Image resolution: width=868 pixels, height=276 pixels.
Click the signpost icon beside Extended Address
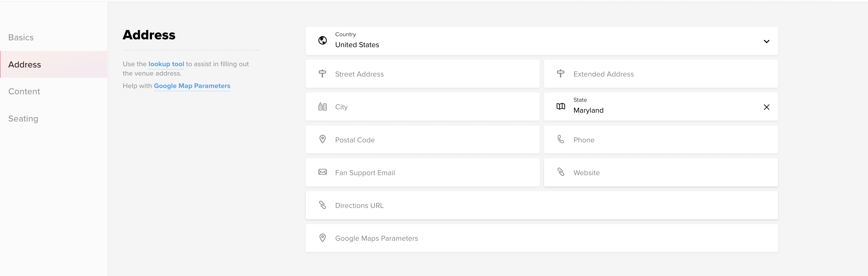(x=561, y=73)
